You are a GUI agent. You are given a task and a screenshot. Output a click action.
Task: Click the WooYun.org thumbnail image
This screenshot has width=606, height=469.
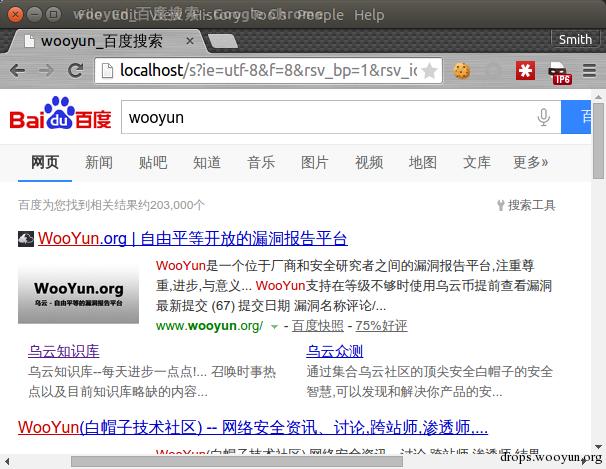(78, 294)
